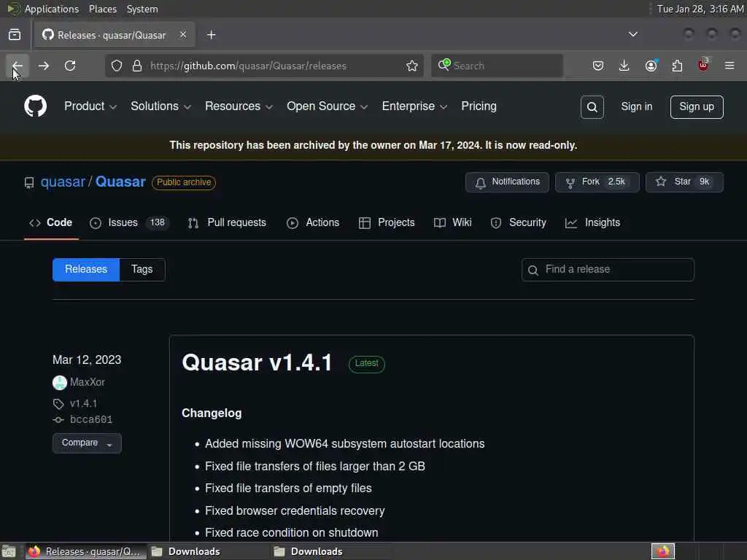Click the show desktop icon in the taskbar
The height and width of the screenshot is (560, 747).
tap(9, 551)
